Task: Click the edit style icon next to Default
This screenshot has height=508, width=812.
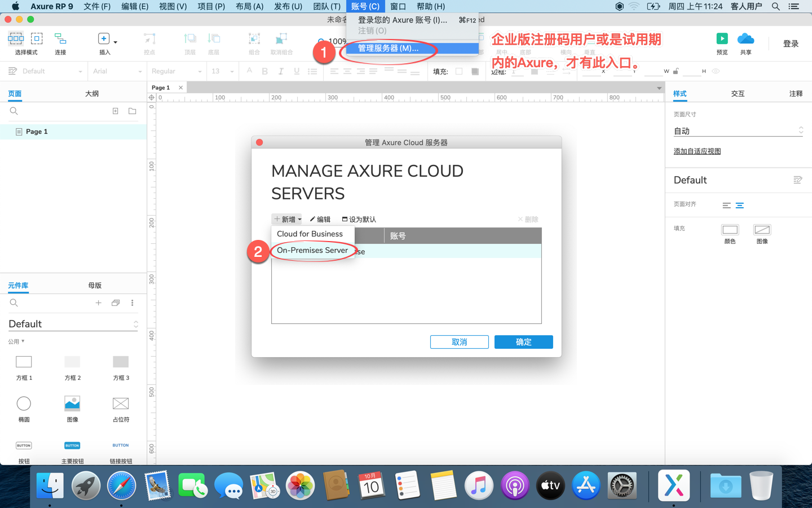Action: point(798,180)
